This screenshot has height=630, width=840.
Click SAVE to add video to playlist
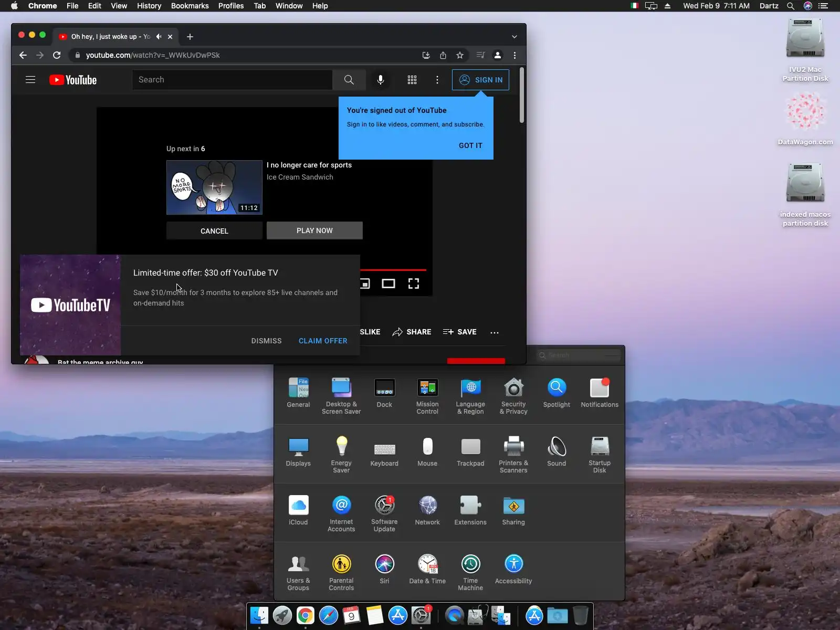click(459, 332)
